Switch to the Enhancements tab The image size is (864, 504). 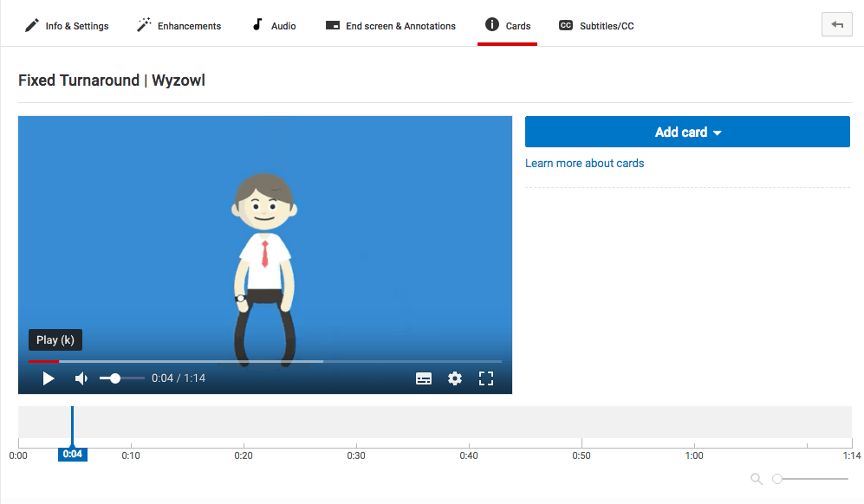point(179,26)
